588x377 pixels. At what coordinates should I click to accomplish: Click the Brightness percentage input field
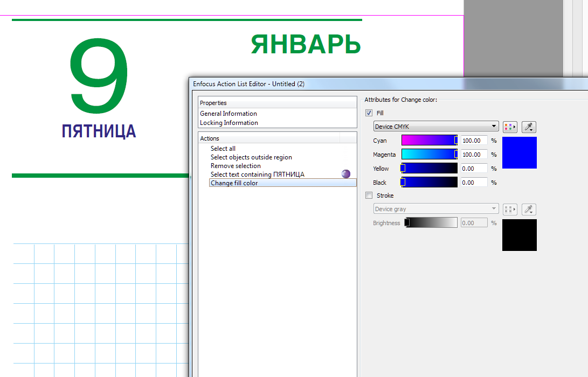tap(474, 223)
